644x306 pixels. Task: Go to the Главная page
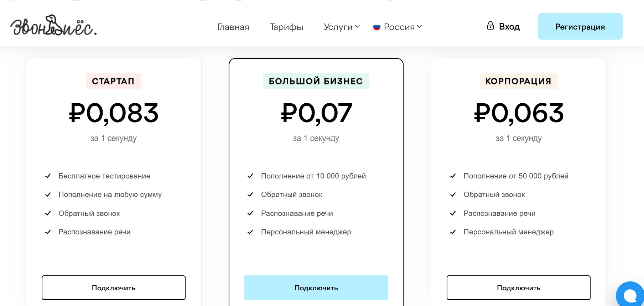[x=233, y=27]
